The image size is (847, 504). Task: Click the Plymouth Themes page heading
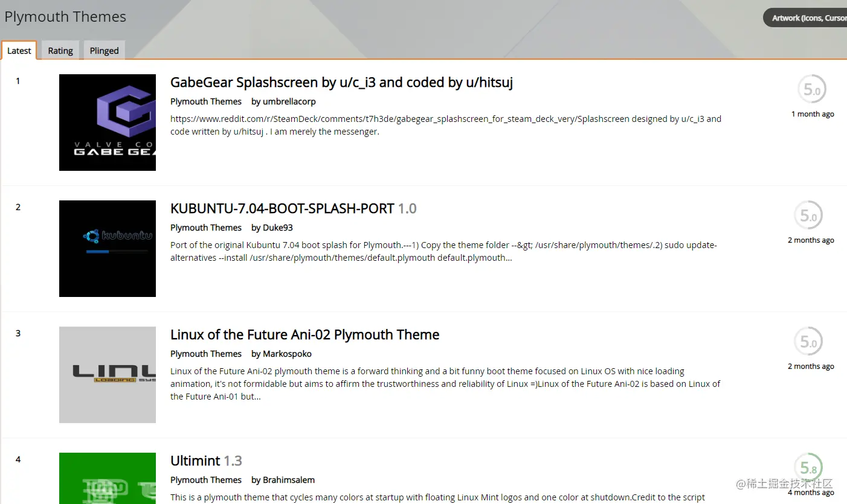point(65,17)
